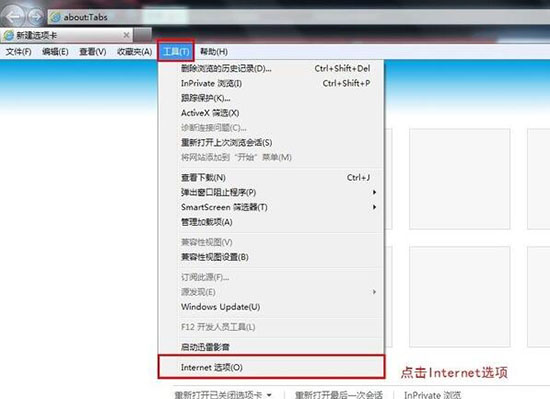Expand 弹出窗口阻止程序(P) submenu
This screenshot has width=550, height=399.
click(271, 192)
